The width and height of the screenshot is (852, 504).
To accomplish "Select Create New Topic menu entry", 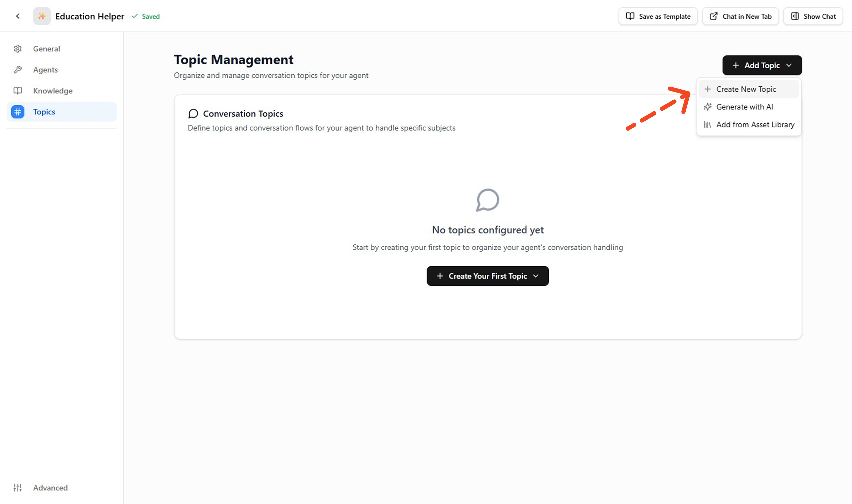I will [x=746, y=89].
